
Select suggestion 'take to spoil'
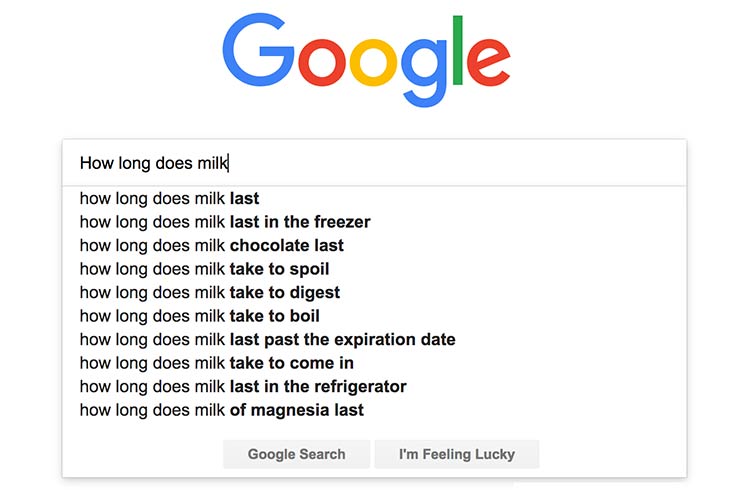[x=375, y=268]
